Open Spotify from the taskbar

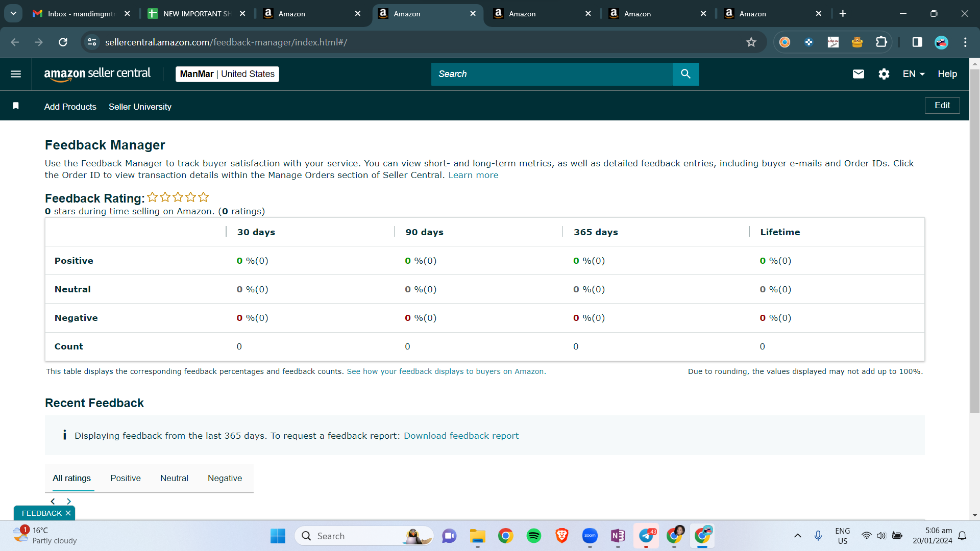click(533, 536)
